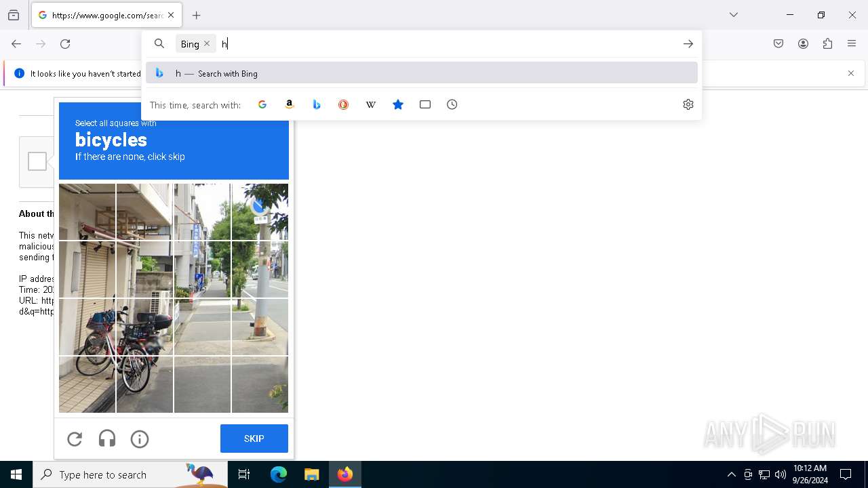Remove the Bing search engine chip
The width and height of the screenshot is (868, 488).
click(207, 43)
